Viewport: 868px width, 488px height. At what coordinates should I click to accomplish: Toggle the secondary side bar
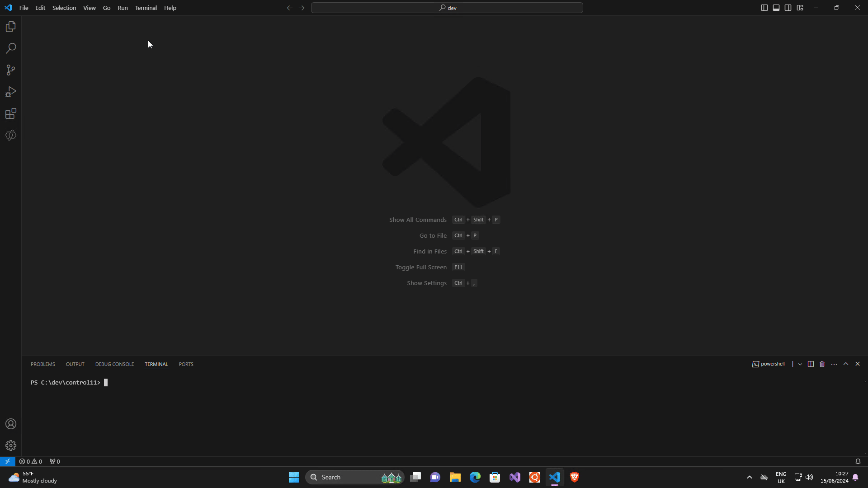(788, 8)
